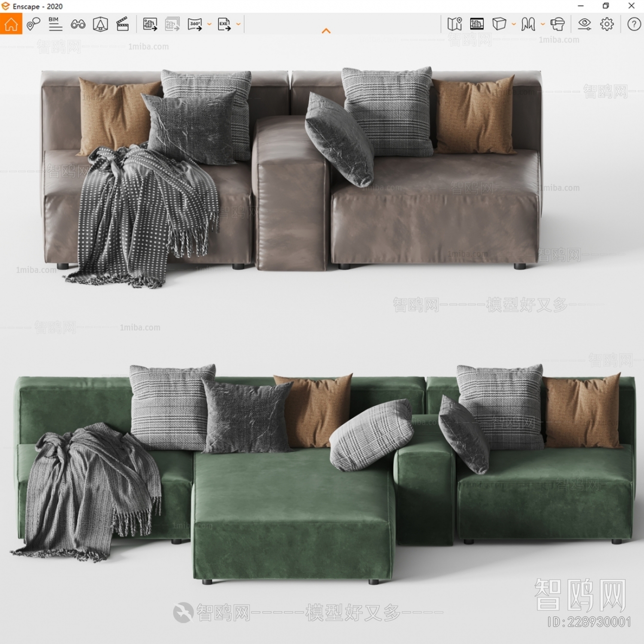
Task: Open General Settings gear icon
Action: coord(607,24)
